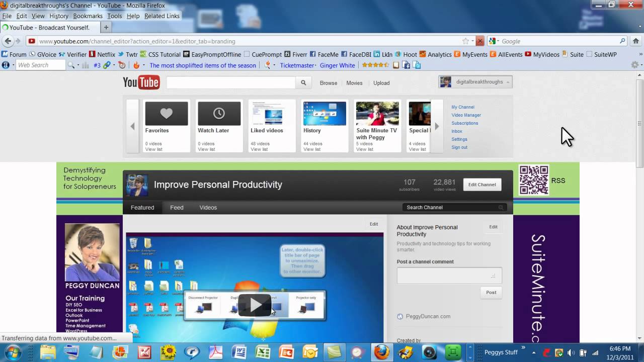Screen dimensions: 644x362
Task: Click Edit beside About Improve Personal Productivity
Action: pyautogui.click(x=493, y=227)
